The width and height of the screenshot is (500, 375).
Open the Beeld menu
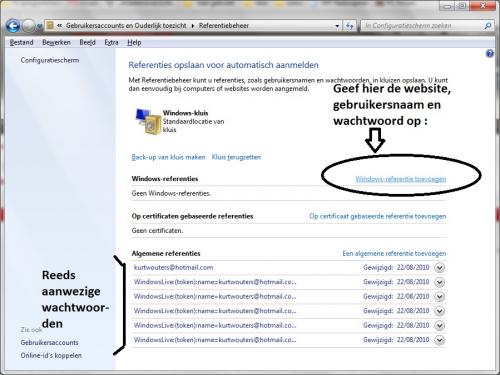[87, 42]
